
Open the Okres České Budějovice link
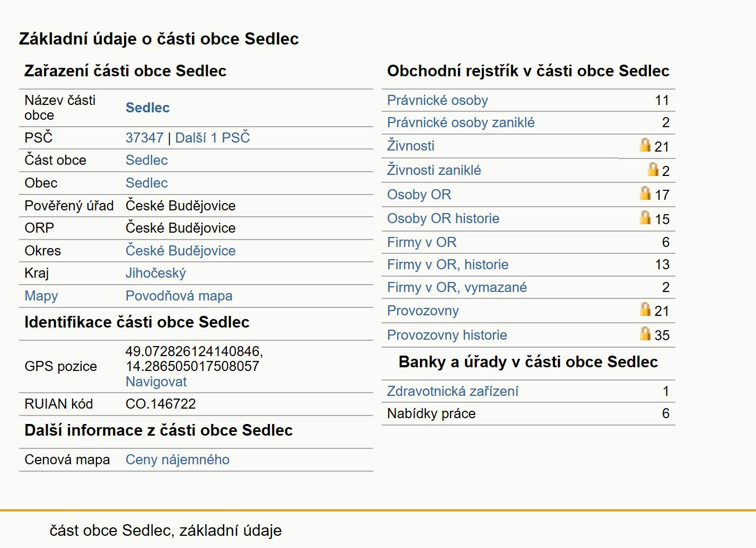(x=180, y=251)
